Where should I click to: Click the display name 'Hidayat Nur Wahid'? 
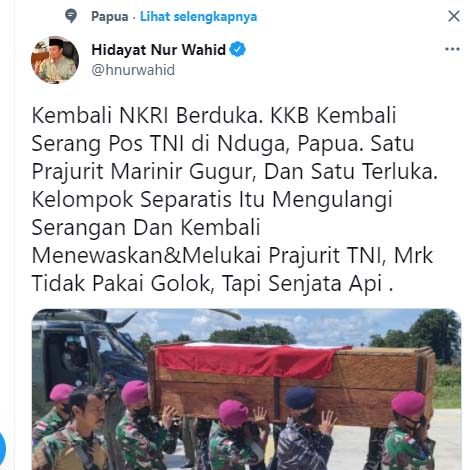(x=159, y=50)
